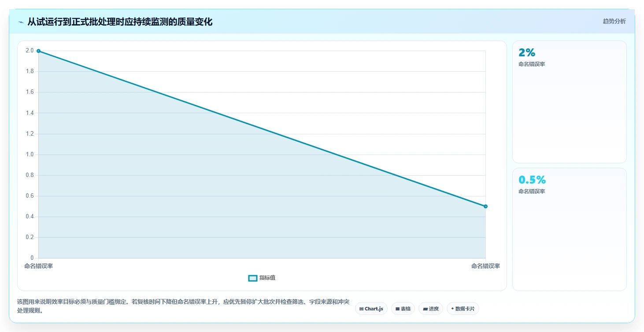Click the y-axis label 2.0
Viewport: 644px width, 332px height.
[30, 51]
